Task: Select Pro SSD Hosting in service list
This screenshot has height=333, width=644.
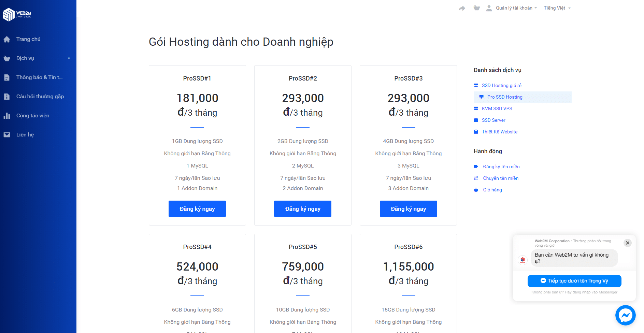Action: [x=504, y=97]
